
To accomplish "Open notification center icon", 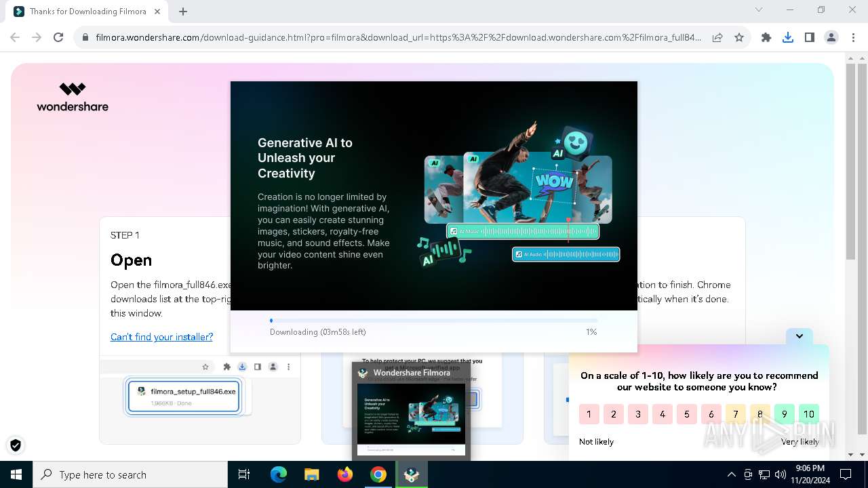I will click(x=846, y=474).
